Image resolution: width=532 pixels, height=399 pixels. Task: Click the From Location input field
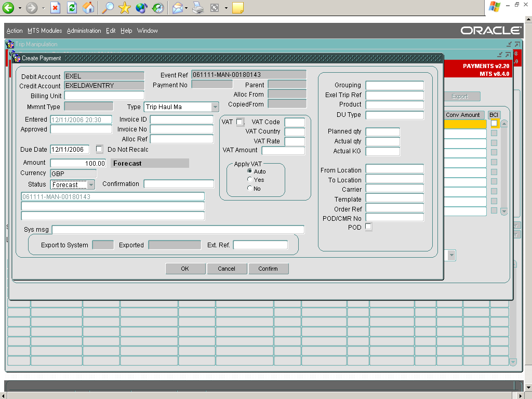(395, 169)
